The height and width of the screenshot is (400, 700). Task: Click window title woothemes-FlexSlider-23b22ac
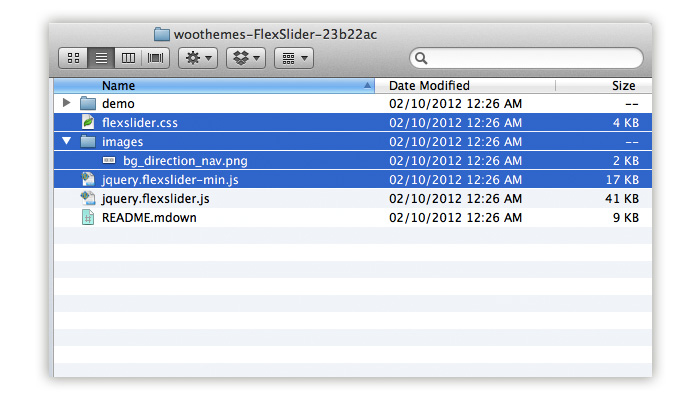point(275,34)
